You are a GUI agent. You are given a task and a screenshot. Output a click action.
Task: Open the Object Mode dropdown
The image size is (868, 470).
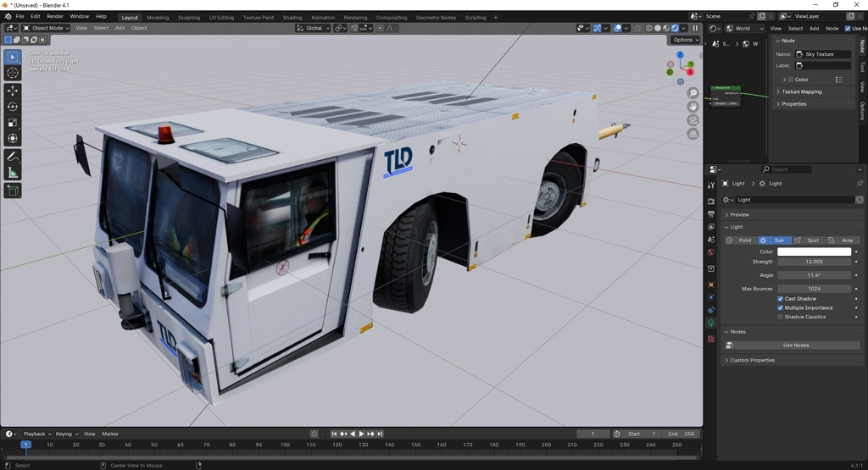click(x=47, y=28)
